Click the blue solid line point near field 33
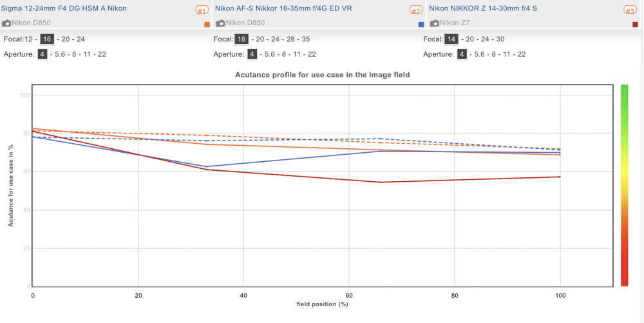 [207, 166]
